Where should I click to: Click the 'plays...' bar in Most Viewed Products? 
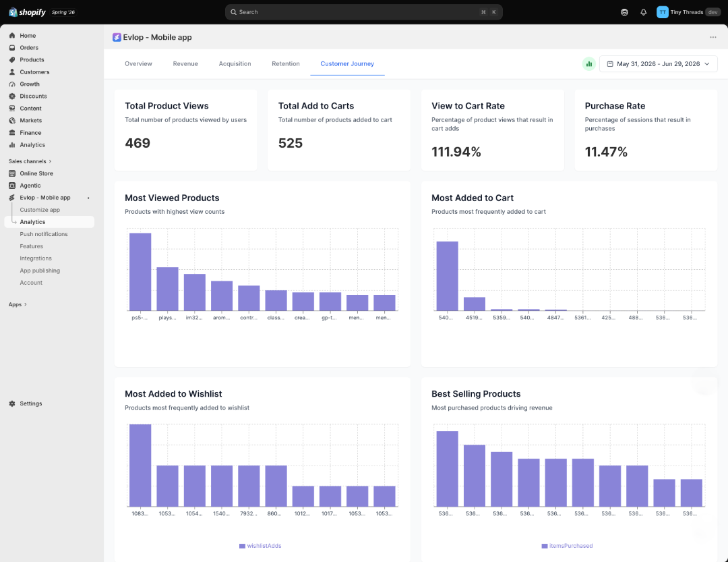tap(167, 289)
